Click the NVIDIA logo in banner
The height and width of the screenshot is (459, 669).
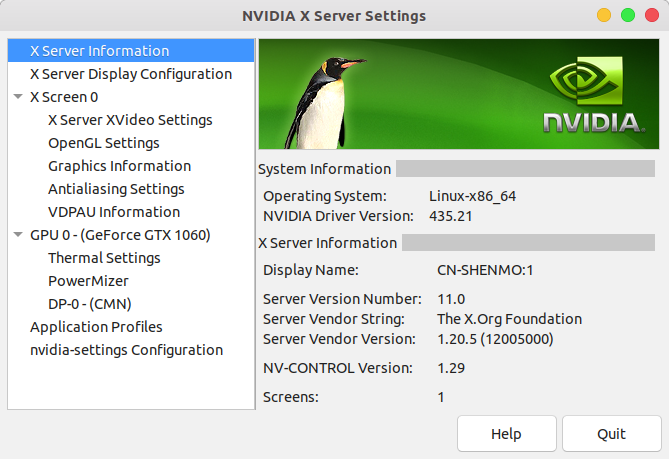594,94
